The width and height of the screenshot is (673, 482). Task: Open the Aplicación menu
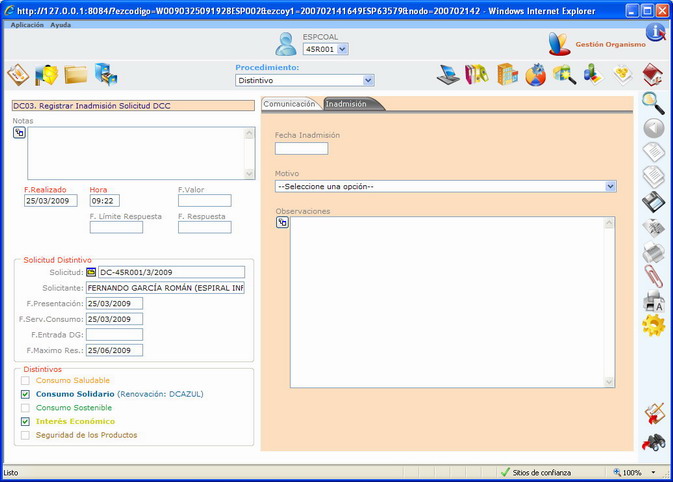(27, 25)
